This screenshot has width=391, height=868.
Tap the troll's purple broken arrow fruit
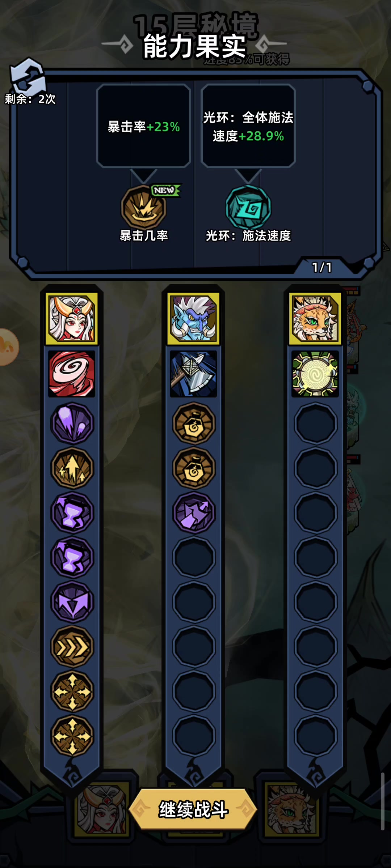[194, 513]
